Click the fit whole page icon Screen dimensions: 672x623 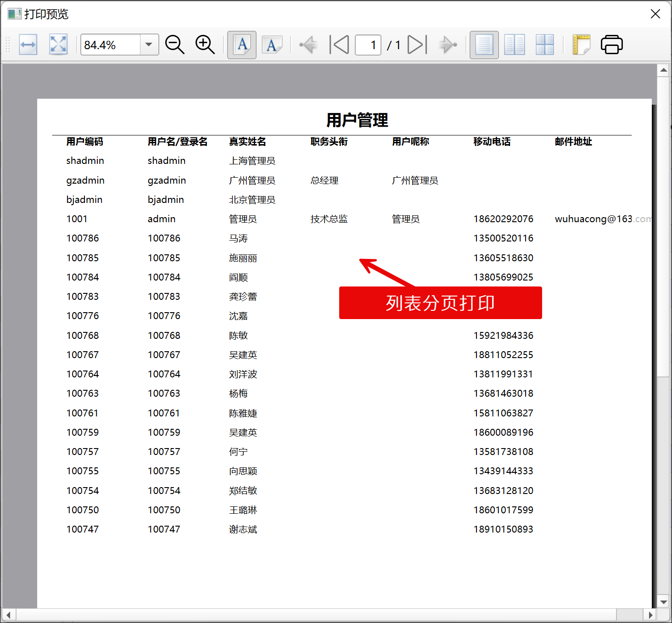tap(58, 45)
